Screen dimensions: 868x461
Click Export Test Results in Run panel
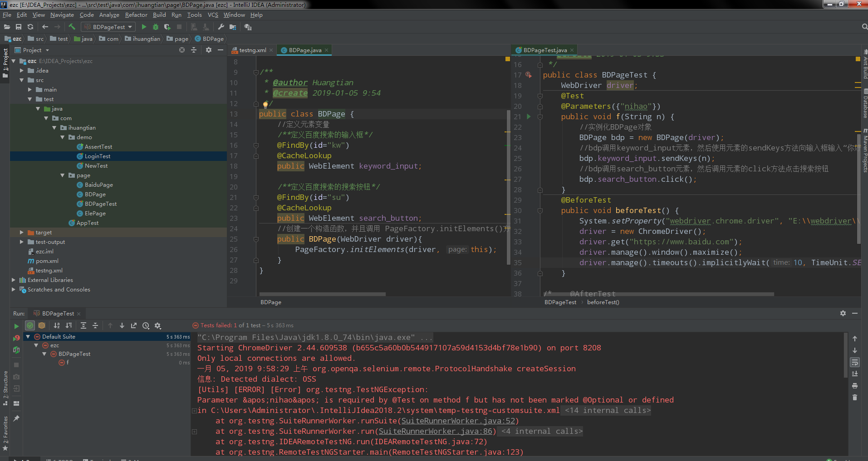[x=134, y=325]
